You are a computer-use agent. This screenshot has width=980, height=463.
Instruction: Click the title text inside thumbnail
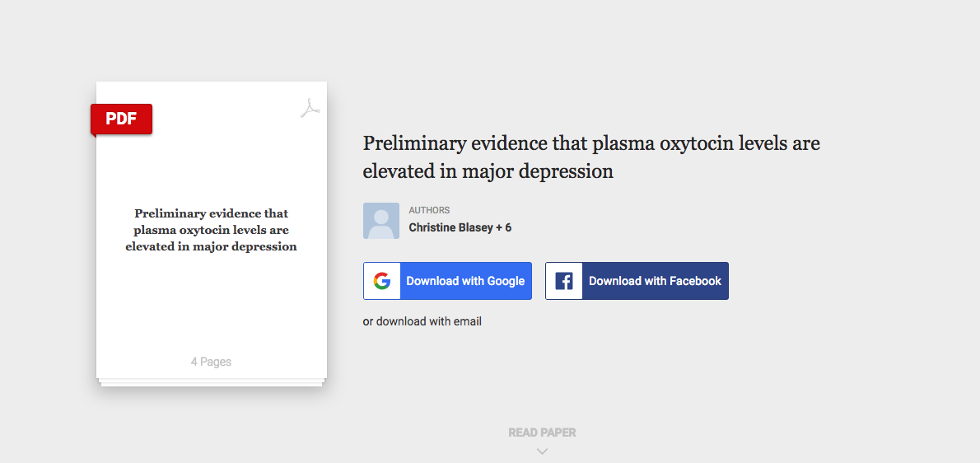tap(212, 230)
